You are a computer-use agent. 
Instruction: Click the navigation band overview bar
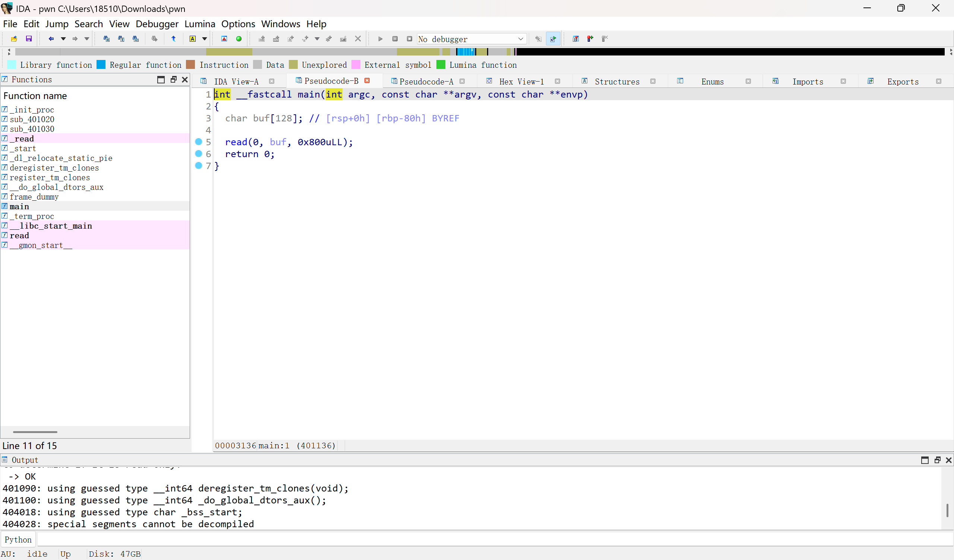pos(480,52)
